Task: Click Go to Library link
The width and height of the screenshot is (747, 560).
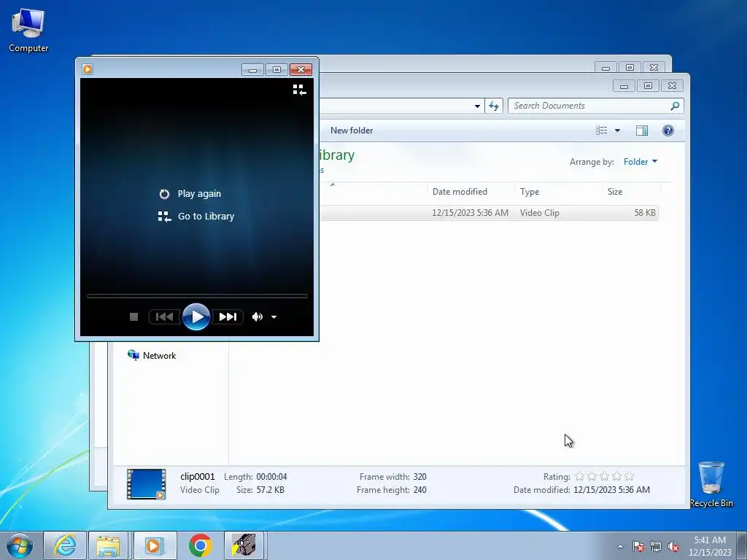Action: coord(196,216)
